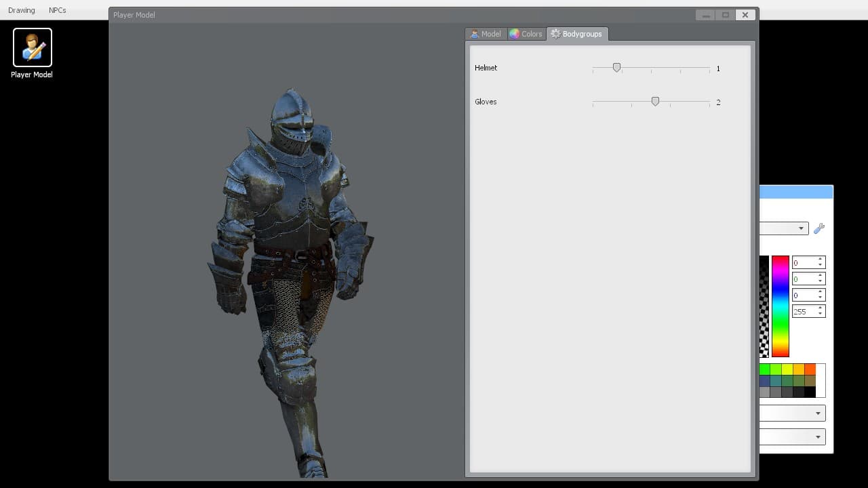The width and height of the screenshot is (868, 488).
Task: Increase the red value with its up arrow
Action: point(821,260)
